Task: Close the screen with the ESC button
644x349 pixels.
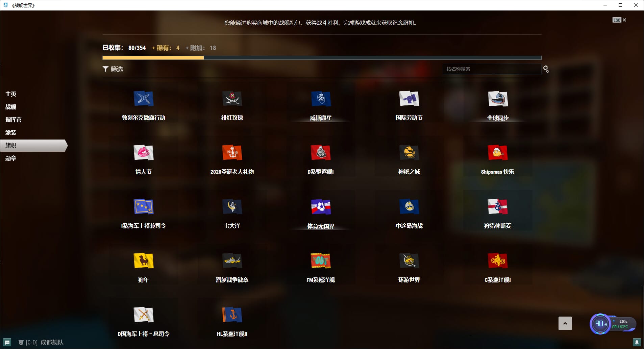Action: 619,20
